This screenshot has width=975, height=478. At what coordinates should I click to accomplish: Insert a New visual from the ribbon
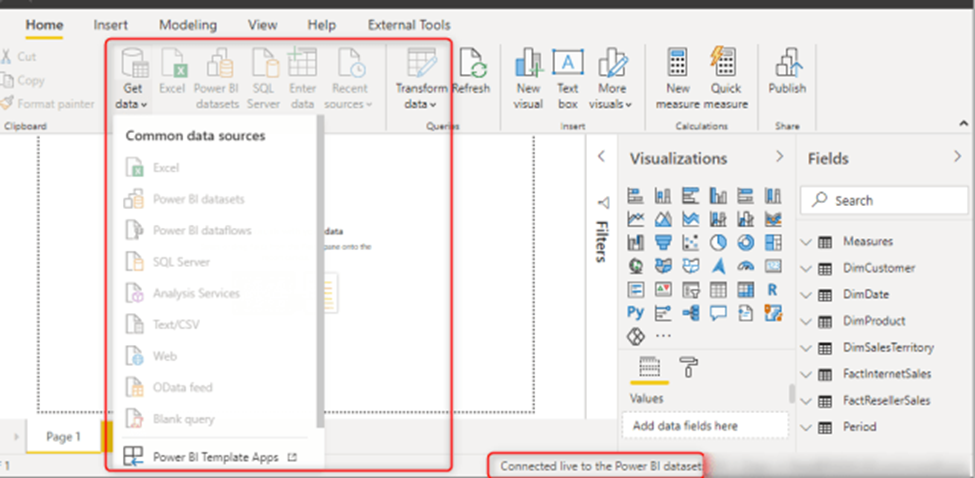point(528,79)
